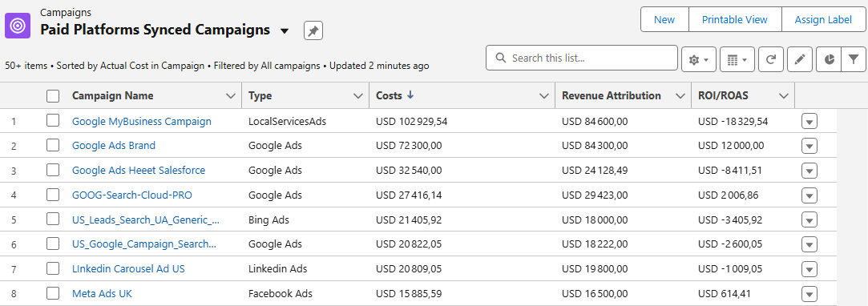Click the revenue value USD 29 423,00
This screenshot has height=306, width=868.
(x=595, y=195)
